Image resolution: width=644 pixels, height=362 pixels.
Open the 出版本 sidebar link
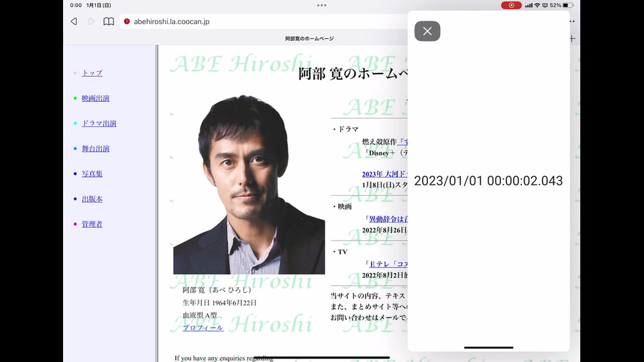92,199
